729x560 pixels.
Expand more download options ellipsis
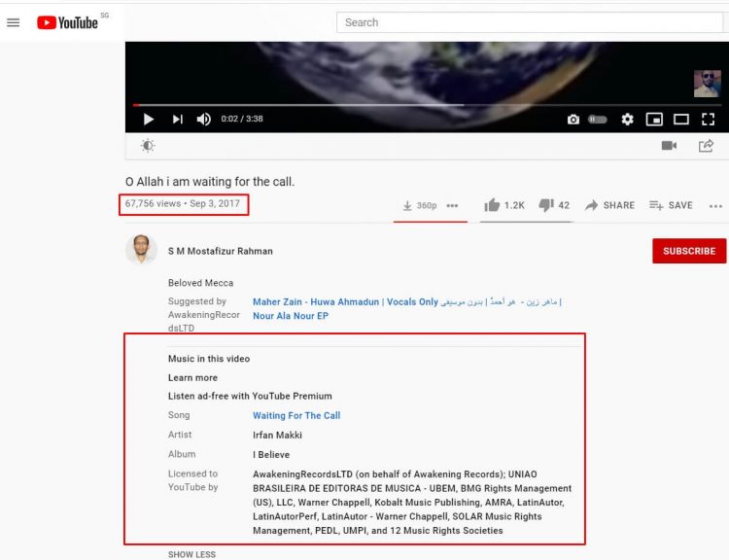(452, 205)
